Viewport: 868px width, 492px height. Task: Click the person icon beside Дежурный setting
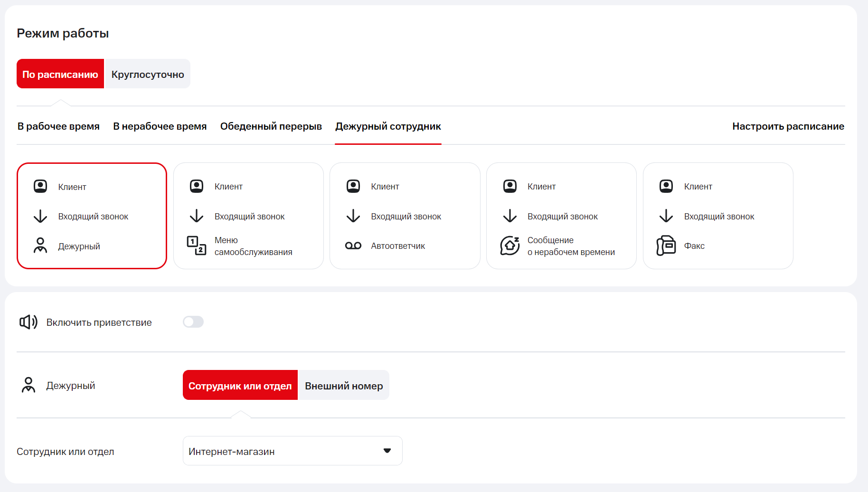click(x=28, y=385)
